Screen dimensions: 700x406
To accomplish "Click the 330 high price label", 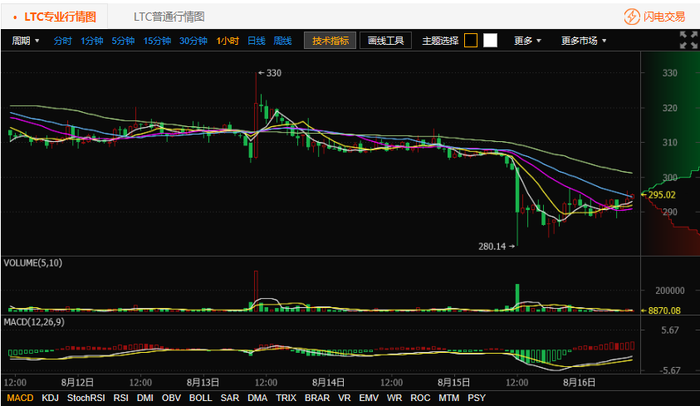I will point(274,73).
